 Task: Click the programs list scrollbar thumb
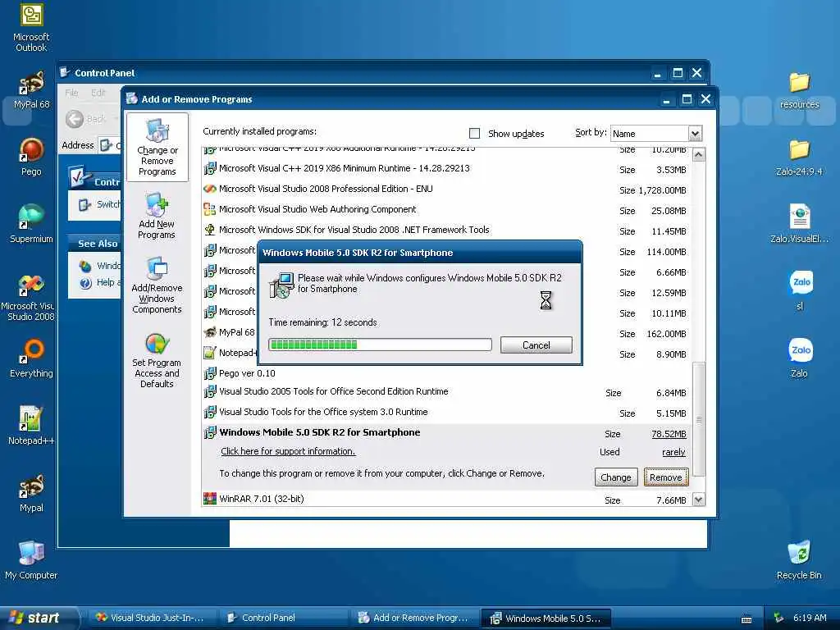coord(699,419)
